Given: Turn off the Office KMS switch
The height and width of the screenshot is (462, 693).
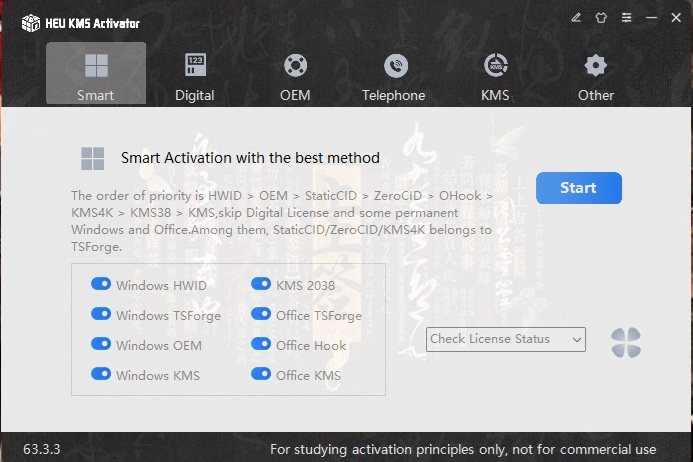Looking at the screenshot, I should (x=261, y=374).
